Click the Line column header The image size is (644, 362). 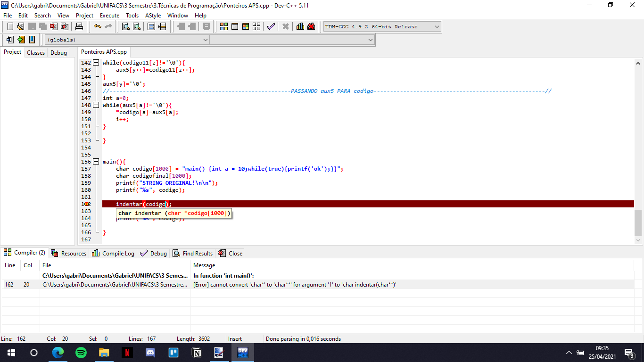click(x=10, y=265)
